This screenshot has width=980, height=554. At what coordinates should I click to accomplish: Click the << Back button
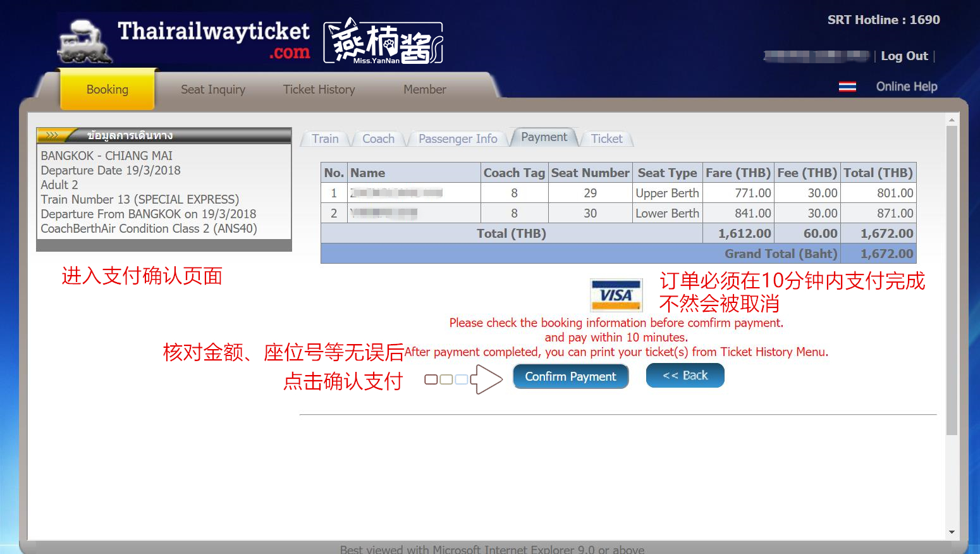[685, 375]
